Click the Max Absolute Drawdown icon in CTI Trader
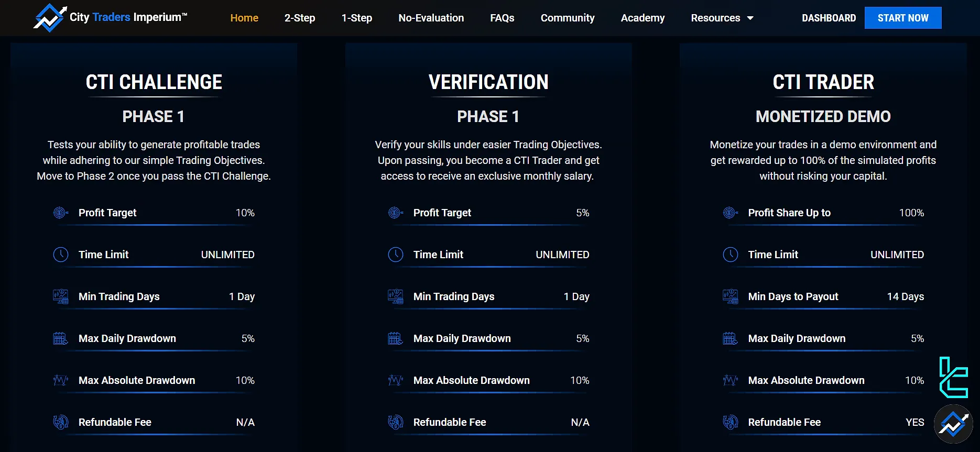 pos(731,380)
